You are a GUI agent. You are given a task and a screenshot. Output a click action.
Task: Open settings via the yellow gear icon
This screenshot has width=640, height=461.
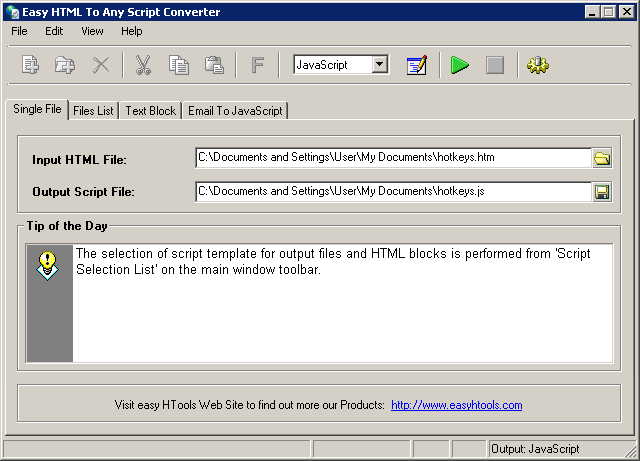(x=538, y=65)
